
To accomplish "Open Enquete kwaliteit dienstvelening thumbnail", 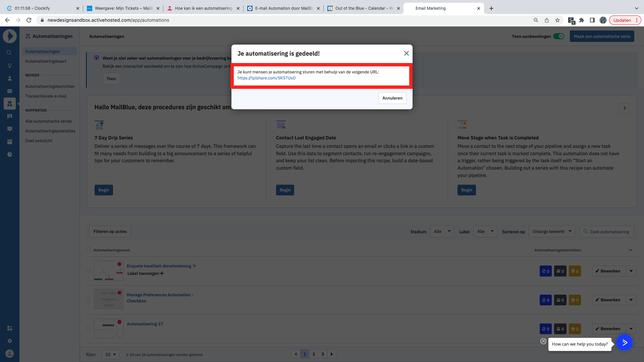I will (x=108, y=270).
